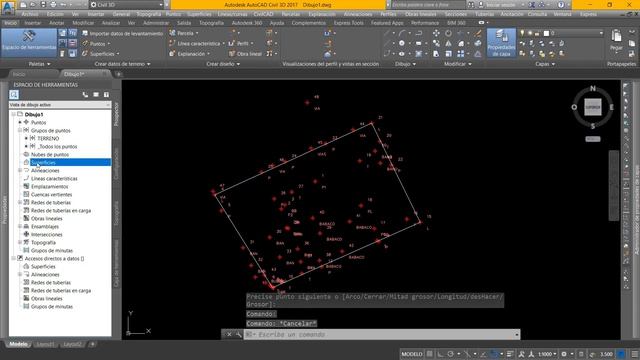Select Cuencas vertientes tree item
Viewport: 640px width, 360px height.
51,195
